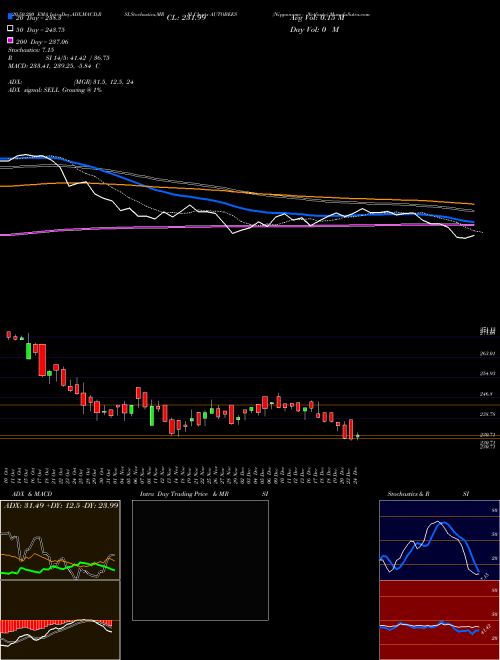The width and height of the screenshot is (500, 660).
Task: Select the '50 Day - 243.73' legend text
Action: [x=40, y=30]
